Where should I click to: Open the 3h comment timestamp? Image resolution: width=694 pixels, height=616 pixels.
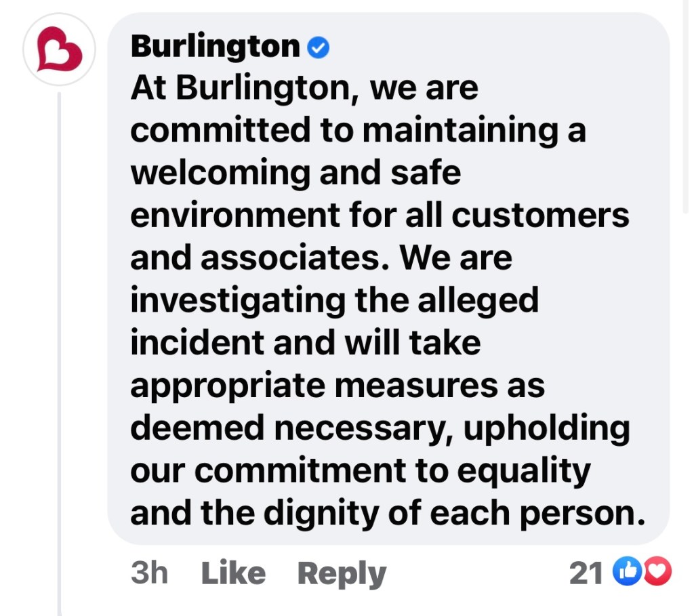(x=149, y=573)
